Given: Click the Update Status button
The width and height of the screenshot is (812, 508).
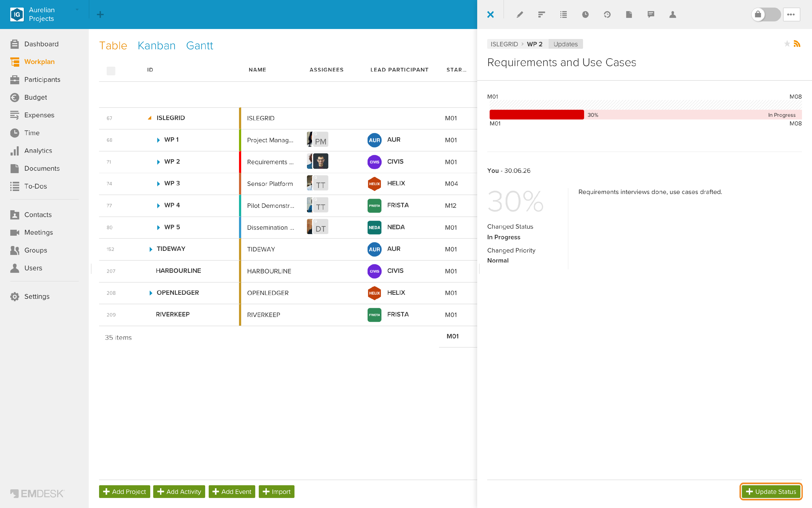Looking at the screenshot, I should (x=771, y=491).
